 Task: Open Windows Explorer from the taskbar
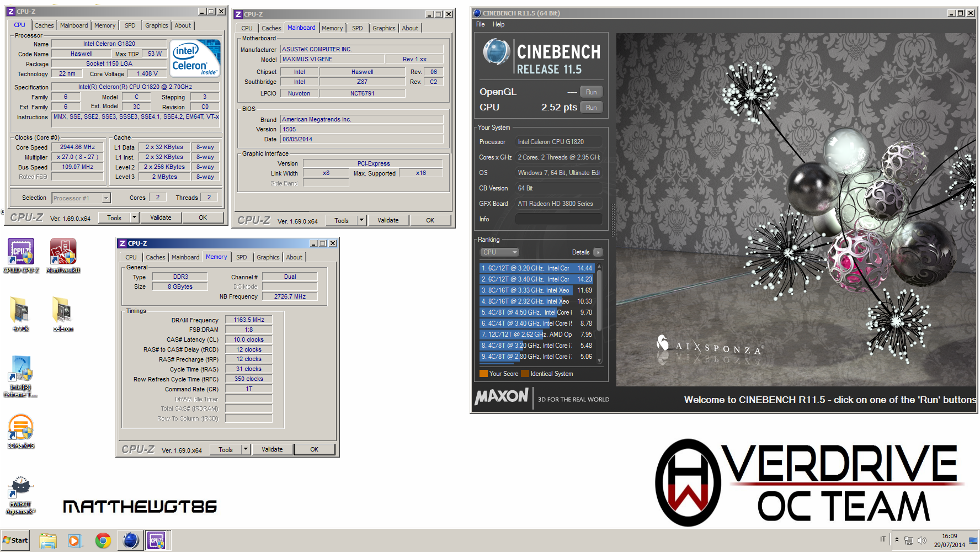48,540
